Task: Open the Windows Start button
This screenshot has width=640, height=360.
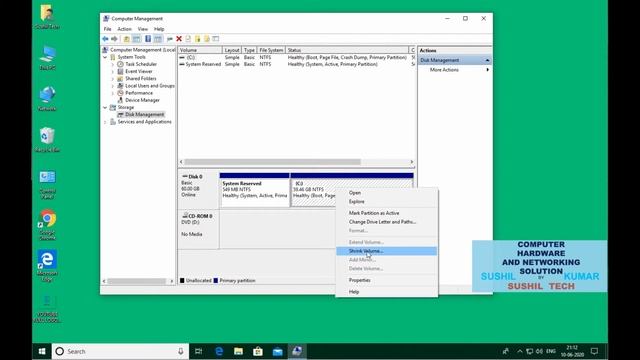Action: [42, 351]
